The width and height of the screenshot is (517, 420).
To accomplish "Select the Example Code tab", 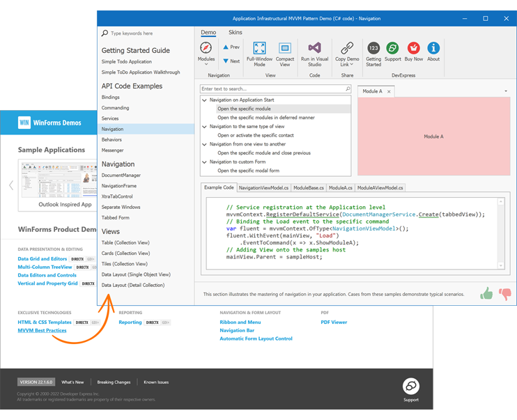I will coord(219,187).
